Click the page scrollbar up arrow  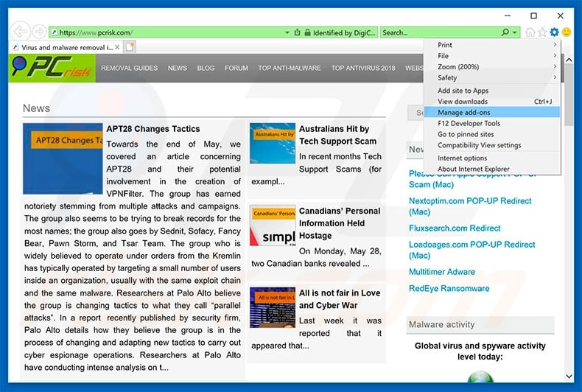click(x=569, y=60)
